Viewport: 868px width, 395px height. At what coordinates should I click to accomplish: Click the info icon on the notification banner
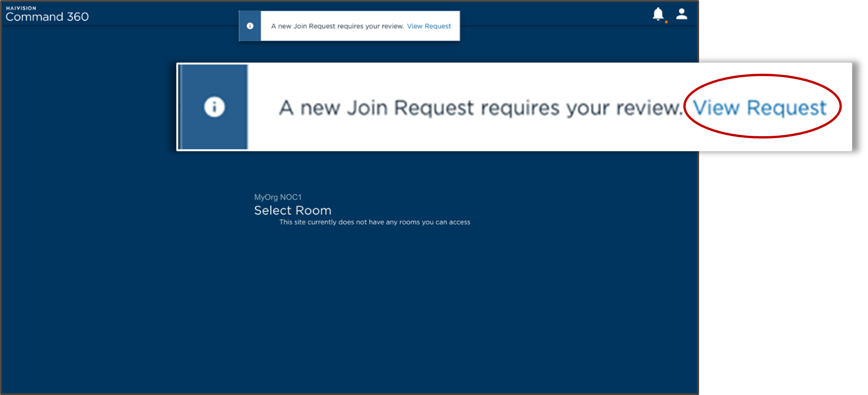point(250,25)
